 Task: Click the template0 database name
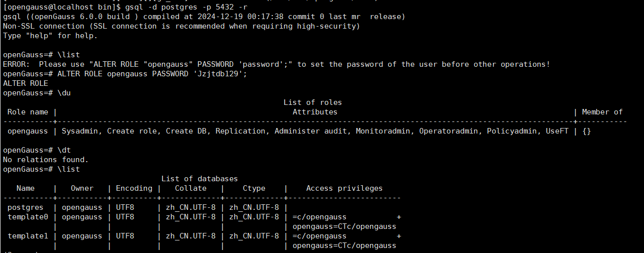coord(28,217)
